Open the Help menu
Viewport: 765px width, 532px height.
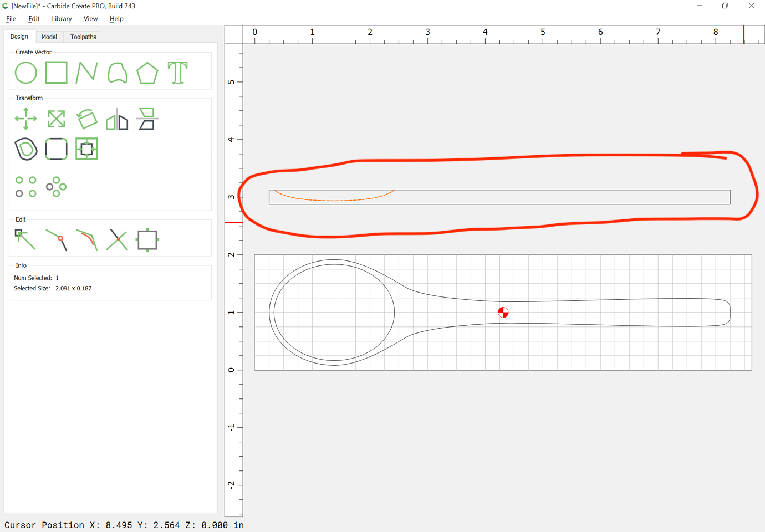[x=116, y=19]
